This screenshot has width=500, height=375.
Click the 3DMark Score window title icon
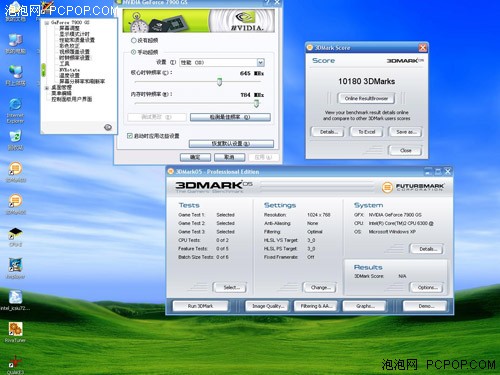pos(310,48)
